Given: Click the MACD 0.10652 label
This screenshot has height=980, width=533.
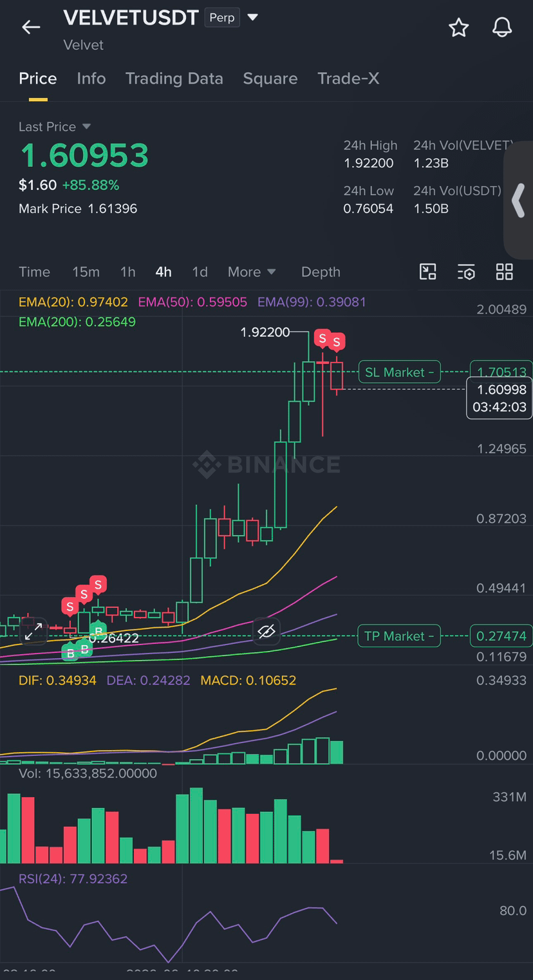Looking at the screenshot, I should point(248,681).
